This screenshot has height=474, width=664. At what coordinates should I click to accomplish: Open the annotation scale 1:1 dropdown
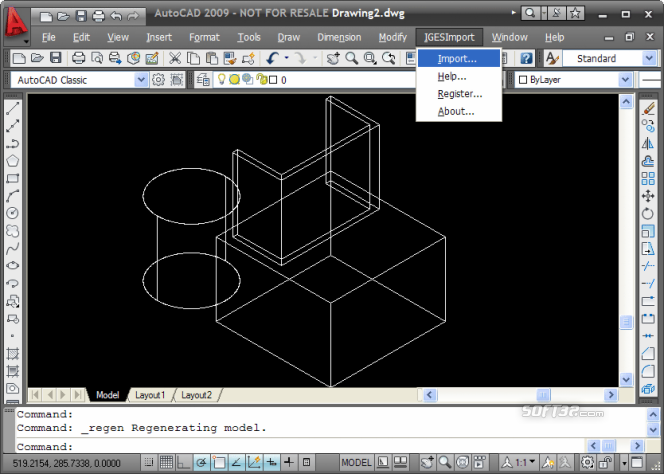(x=525, y=462)
